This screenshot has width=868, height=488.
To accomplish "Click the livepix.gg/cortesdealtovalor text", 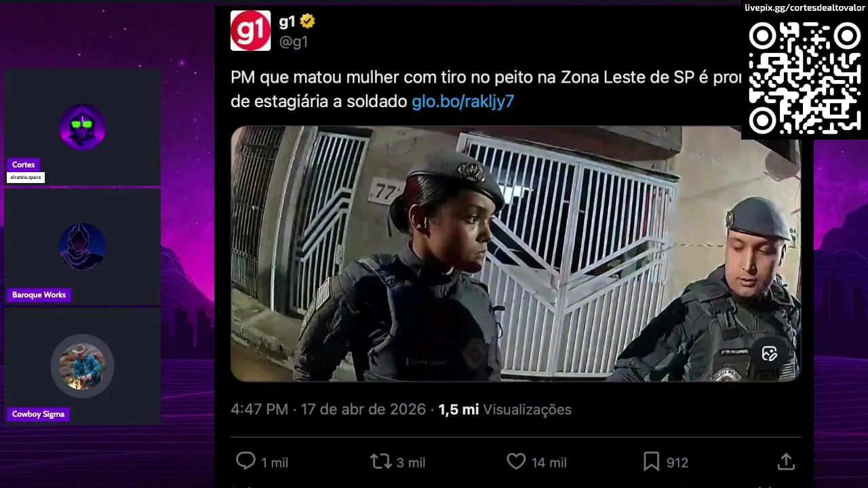I will tap(804, 7).
